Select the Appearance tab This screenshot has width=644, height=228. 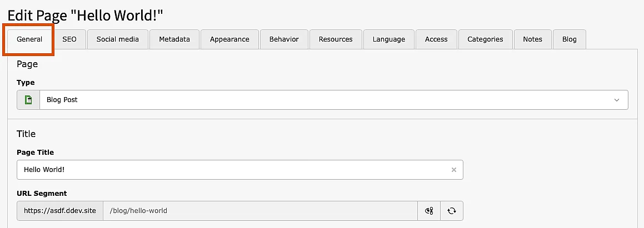pyautogui.click(x=229, y=39)
